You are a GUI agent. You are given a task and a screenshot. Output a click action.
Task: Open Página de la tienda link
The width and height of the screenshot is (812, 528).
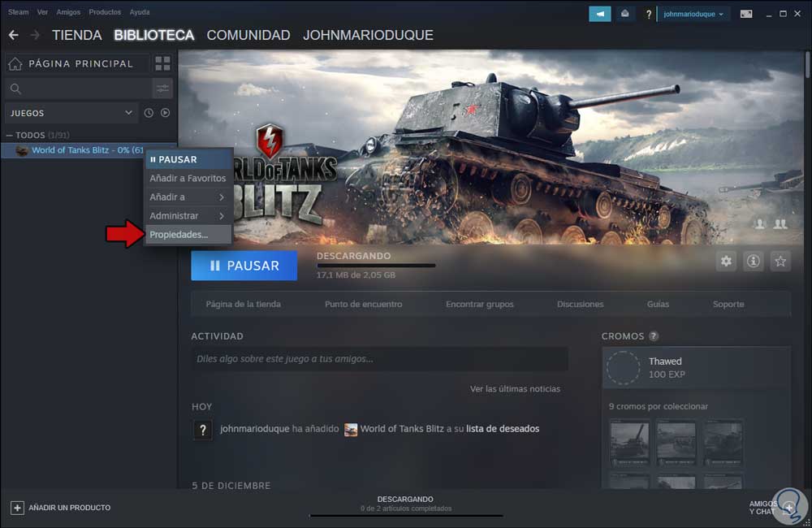click(x=244, y=304)
